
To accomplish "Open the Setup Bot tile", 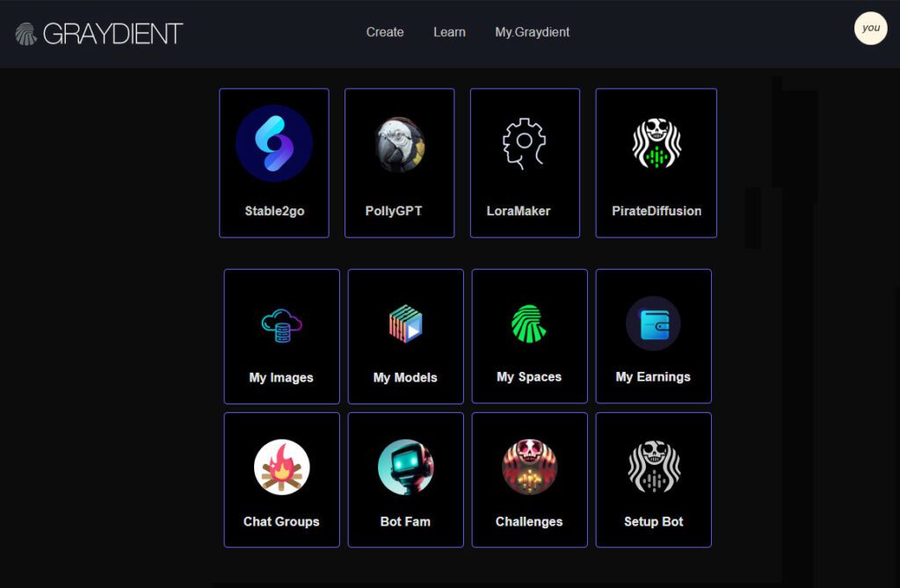I will click(x=653, y=479).
